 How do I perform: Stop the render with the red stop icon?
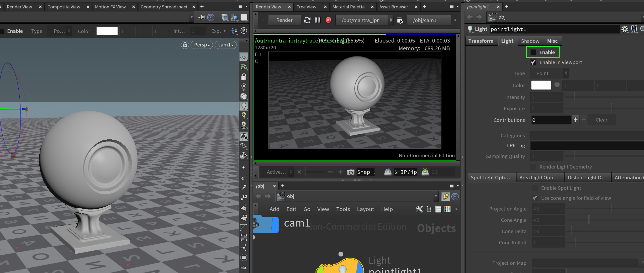click(328, 20)
